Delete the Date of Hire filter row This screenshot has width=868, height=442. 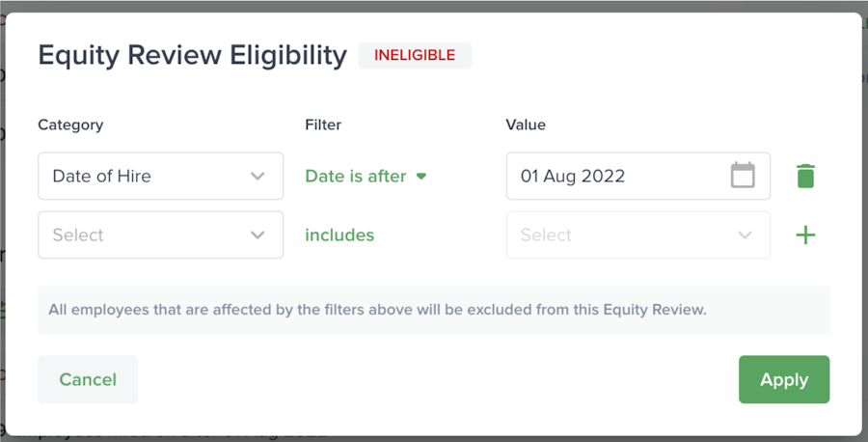point(805,176)
